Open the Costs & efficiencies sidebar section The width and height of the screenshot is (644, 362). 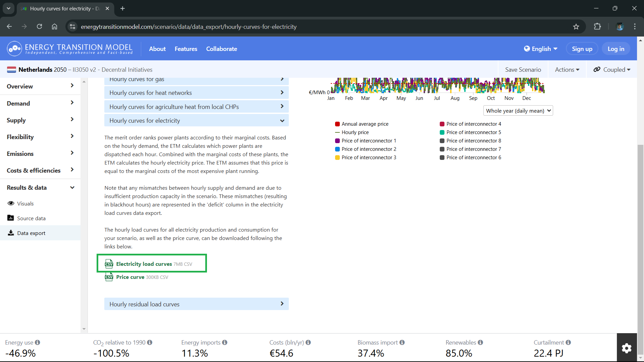[40, 170]
